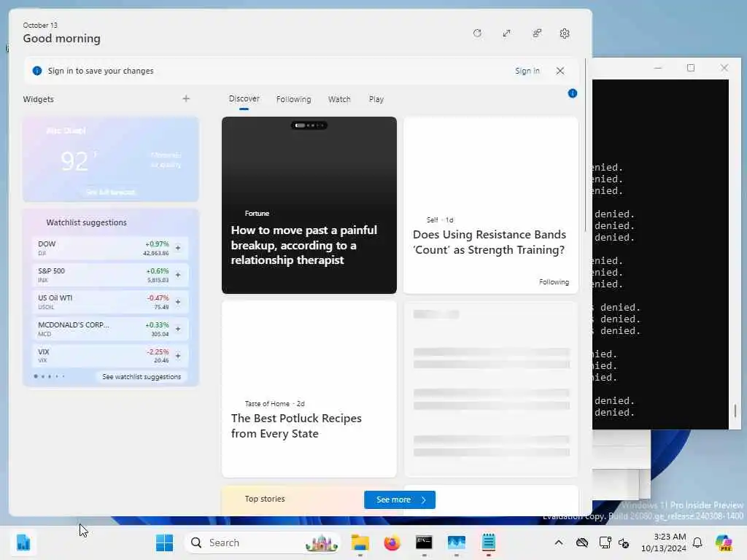The width and height of the screenshot is (747, 560).
Task: Add US Oil WTI to watchlist
Action: 178,302
